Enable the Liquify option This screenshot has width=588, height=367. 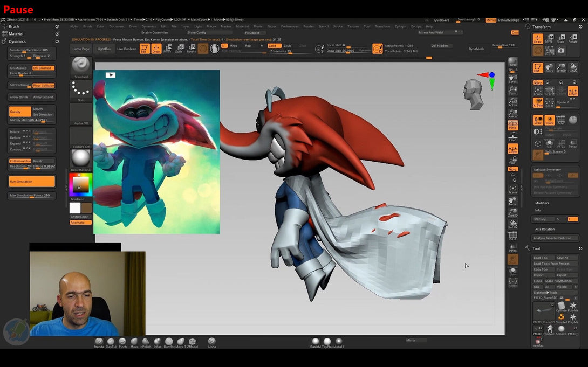coord(44,109)
